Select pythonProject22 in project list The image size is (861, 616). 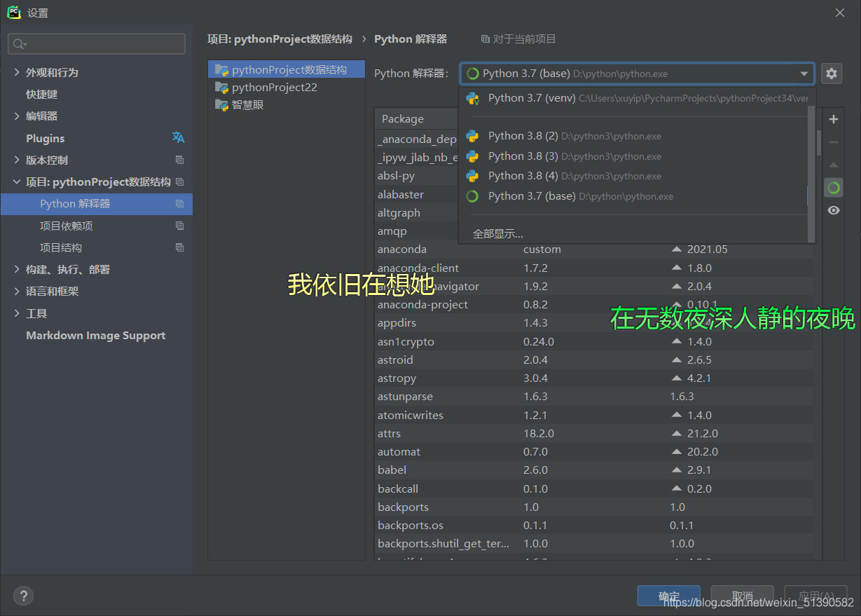coord(287,88)
